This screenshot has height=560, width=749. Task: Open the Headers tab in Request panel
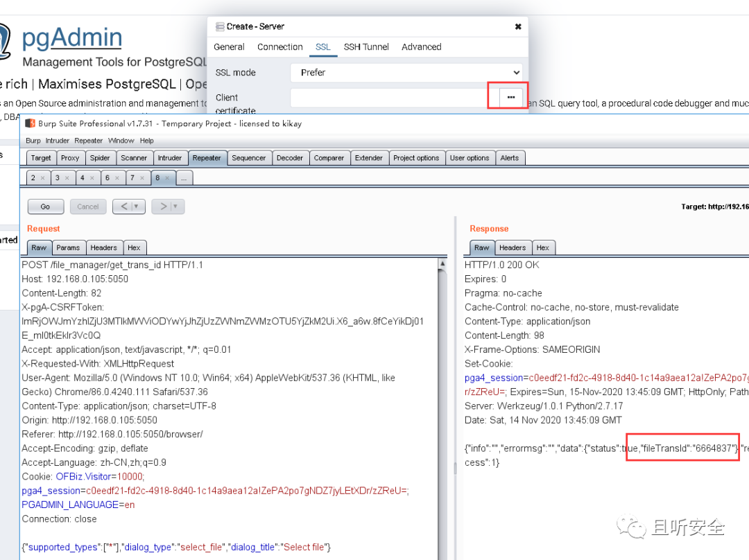coord(103,248)
